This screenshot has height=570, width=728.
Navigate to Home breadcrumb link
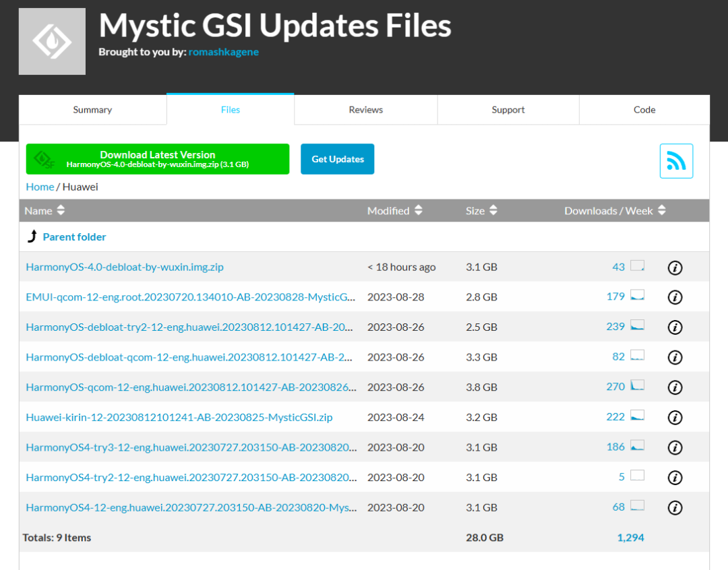(40, 187)
